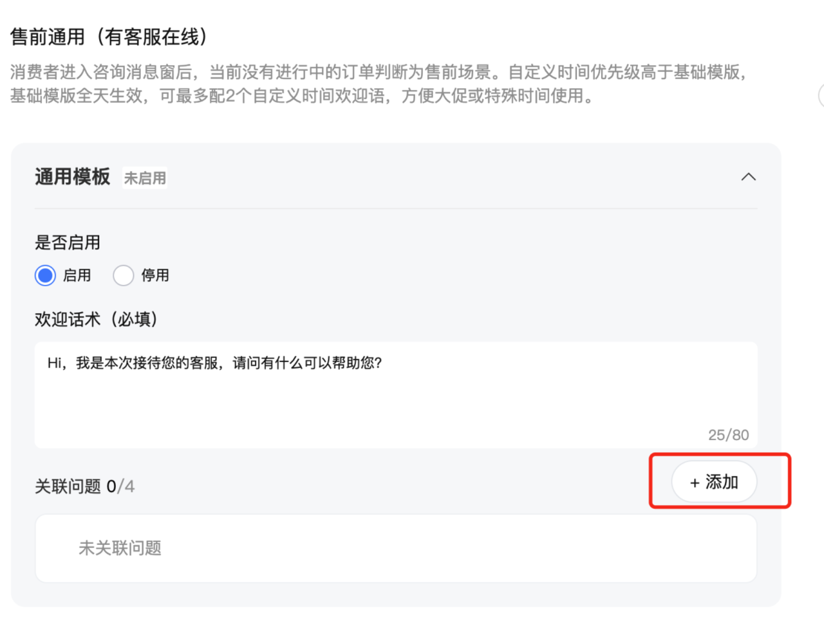Click the 25/80 character counter
824x644 pixels.
coord(729,435)
